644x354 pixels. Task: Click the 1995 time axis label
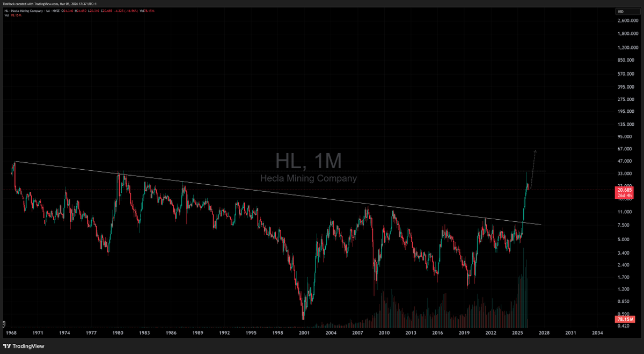coord(251,333)
